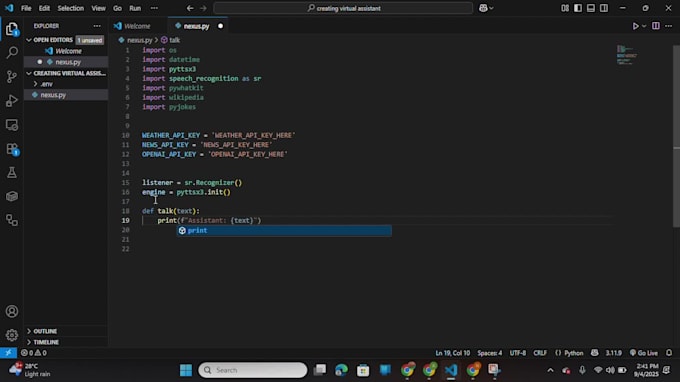This screenshot has width=680, height=382.
Task: Open volume control in system tray
Action: [x=610, y=370]
